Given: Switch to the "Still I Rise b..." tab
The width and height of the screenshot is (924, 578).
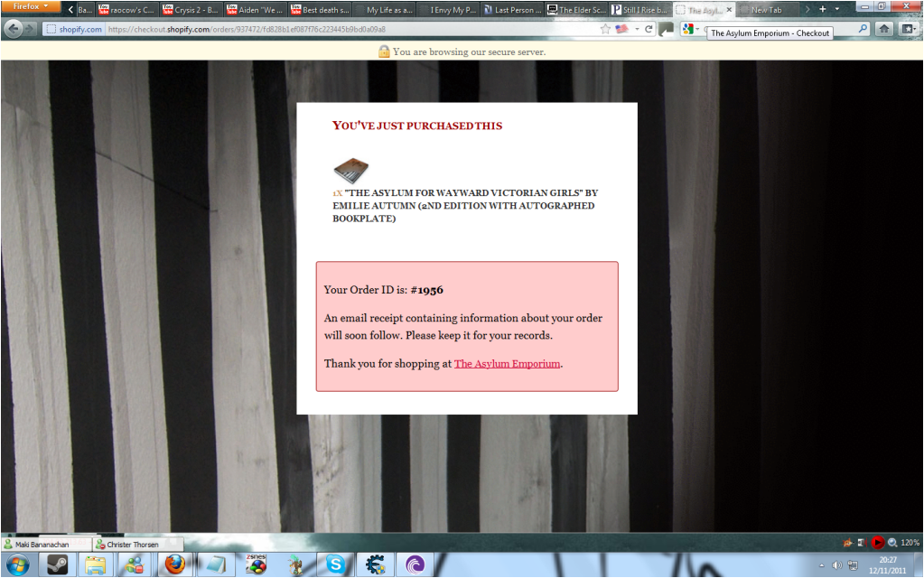Looking at the screenshot, I should pyautogui.click(x=640, y=9).
